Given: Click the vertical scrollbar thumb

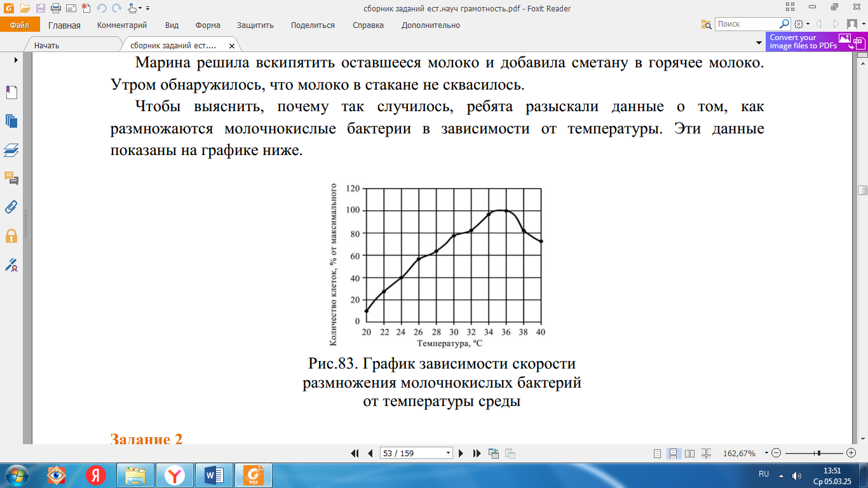Looking at the screenshot, I should click(x=862, y=190).
